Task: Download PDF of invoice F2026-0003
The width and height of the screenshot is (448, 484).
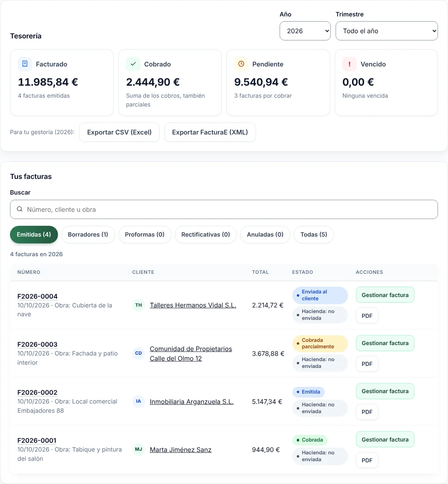Action: pos(367,364)
